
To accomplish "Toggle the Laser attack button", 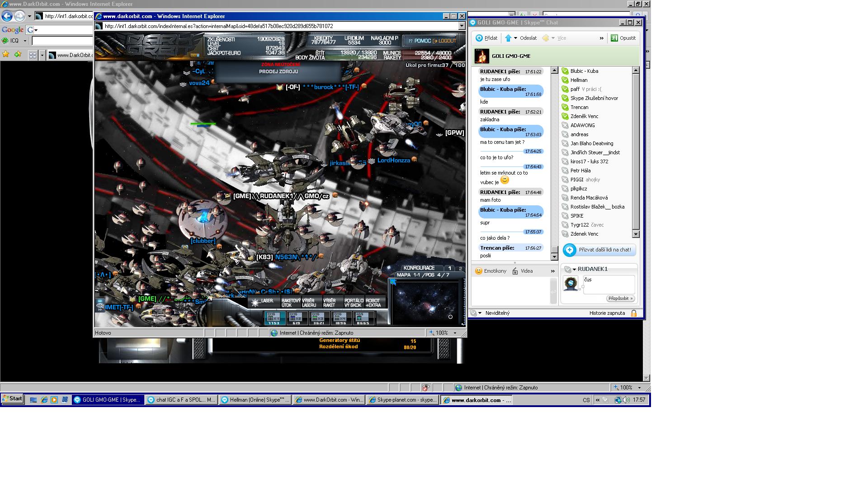I will (264, 302).
